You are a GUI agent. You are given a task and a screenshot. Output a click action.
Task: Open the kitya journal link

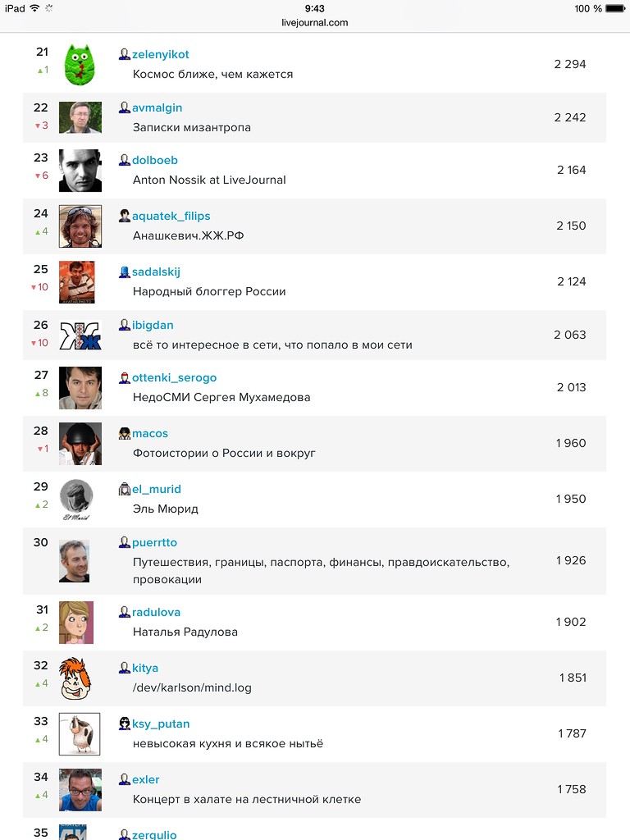145,668
